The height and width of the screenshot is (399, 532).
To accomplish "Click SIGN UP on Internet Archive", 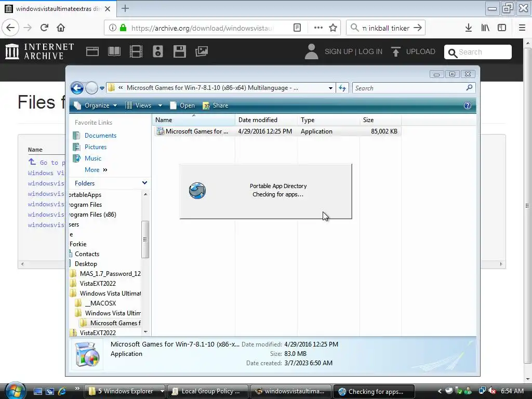I will [338, 51].
